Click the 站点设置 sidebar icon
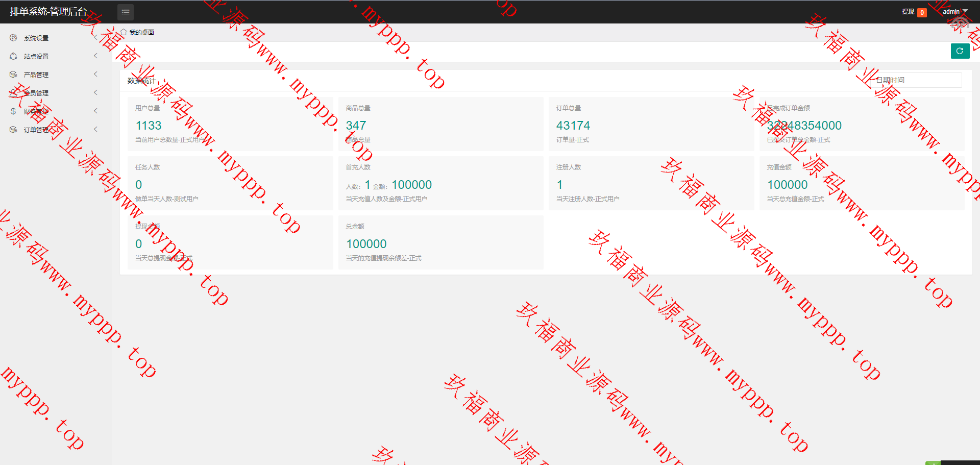The width and height of the screenshot is (980, 465). click(x=13, y=56)
